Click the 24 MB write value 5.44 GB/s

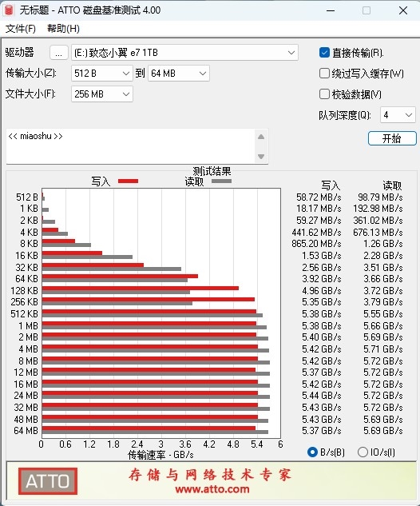(321, 396)
